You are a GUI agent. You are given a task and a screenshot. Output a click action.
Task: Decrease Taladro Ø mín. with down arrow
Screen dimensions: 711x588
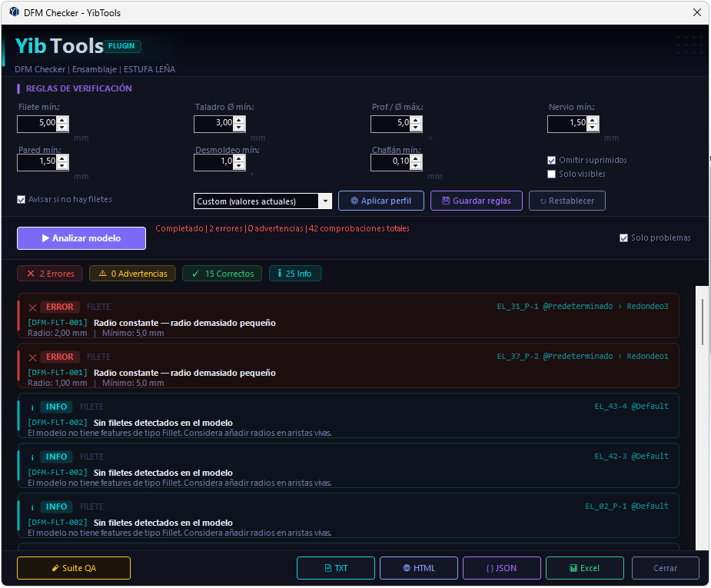239,128
